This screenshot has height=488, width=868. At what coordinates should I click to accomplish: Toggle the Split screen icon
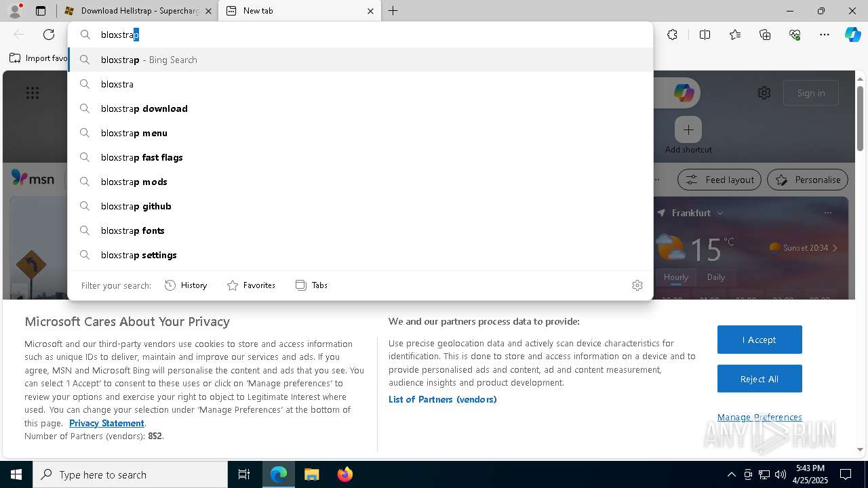click(705, 35)
